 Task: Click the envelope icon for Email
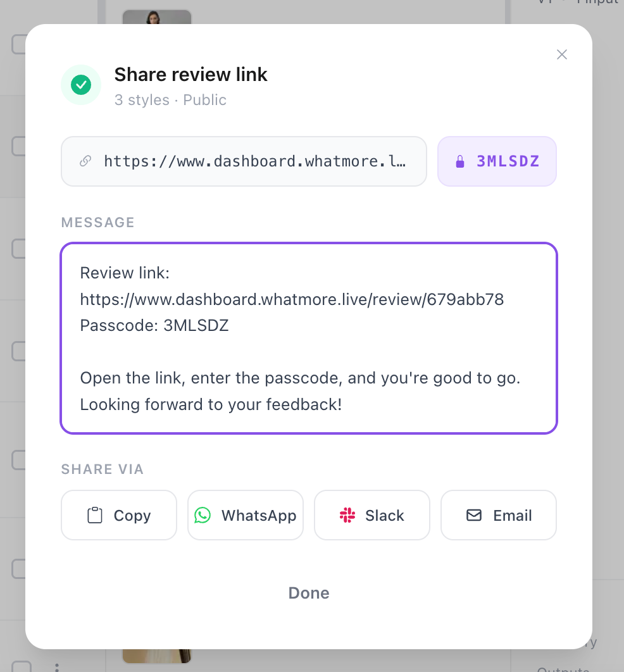474,515
